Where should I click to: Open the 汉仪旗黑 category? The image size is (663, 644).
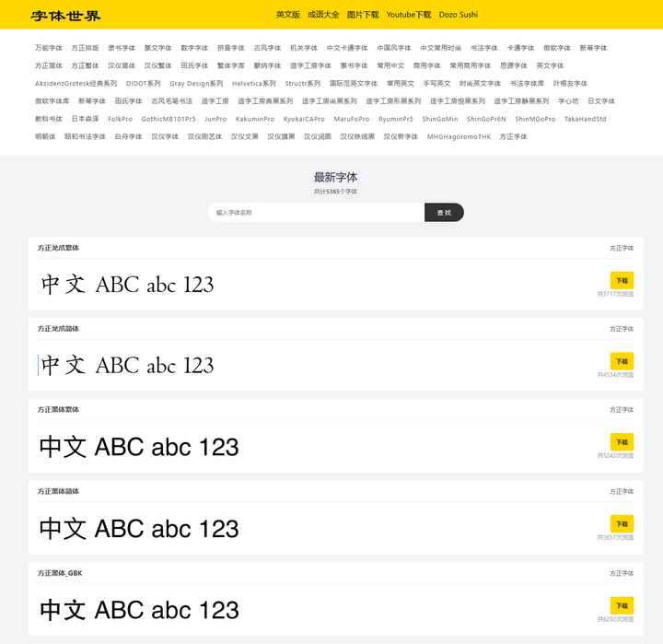pos(281,136)
